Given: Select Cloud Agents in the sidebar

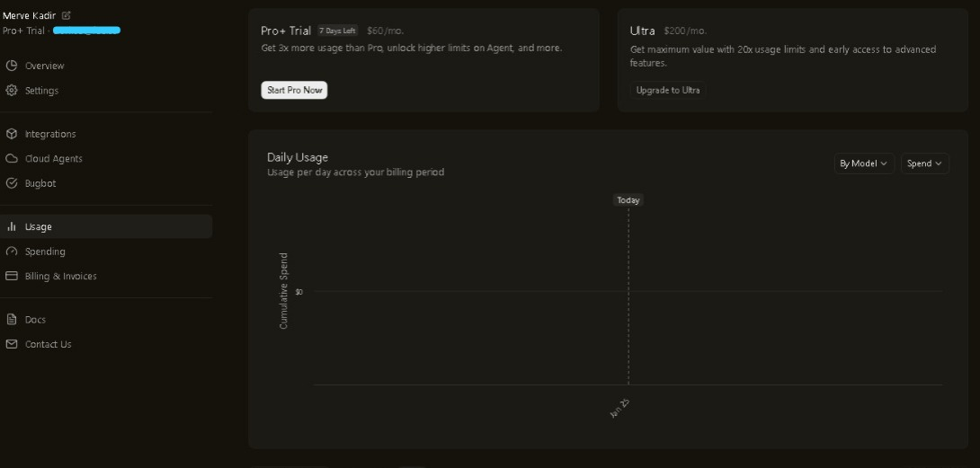Looking at the screenshot, I should point(106,159).
